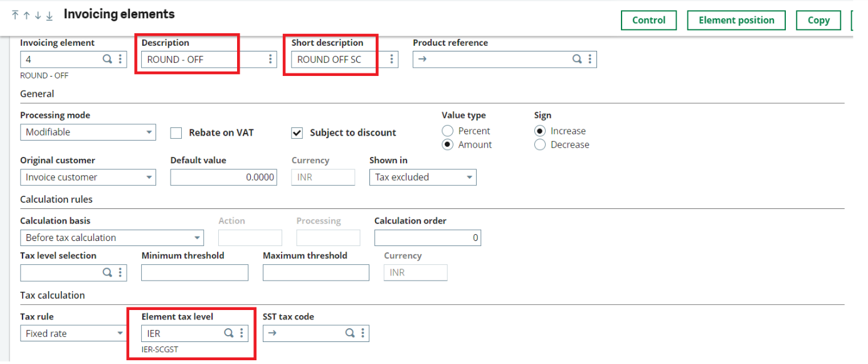Image resolution: width=868 pixels, height=364 pixels.
Task: Click the Element position button
Action: 736,20
